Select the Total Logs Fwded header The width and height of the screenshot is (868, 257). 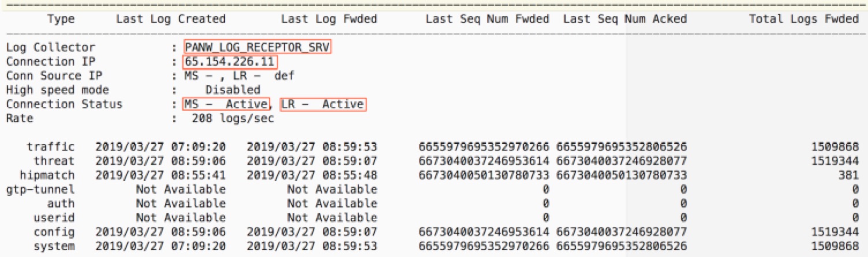point(803,19)
